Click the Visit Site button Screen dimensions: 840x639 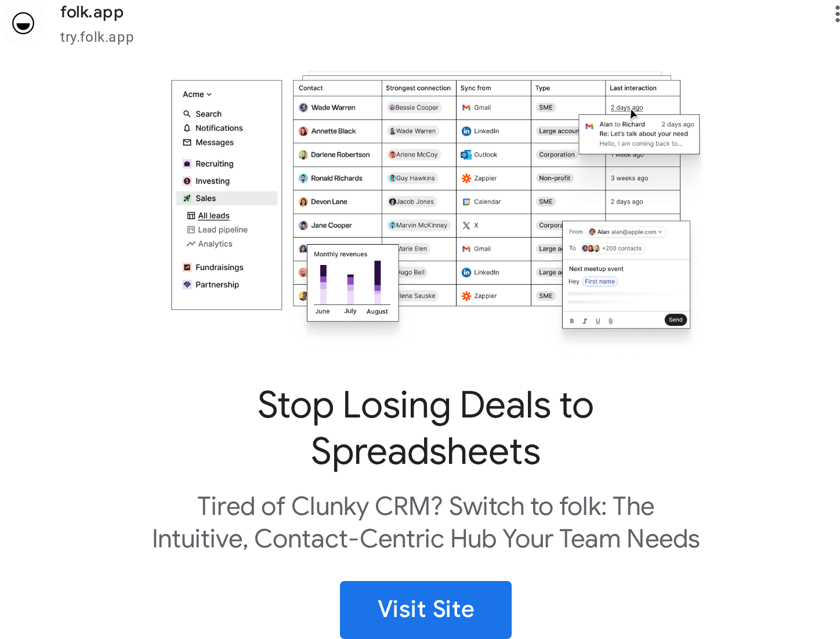pos(426,609)
